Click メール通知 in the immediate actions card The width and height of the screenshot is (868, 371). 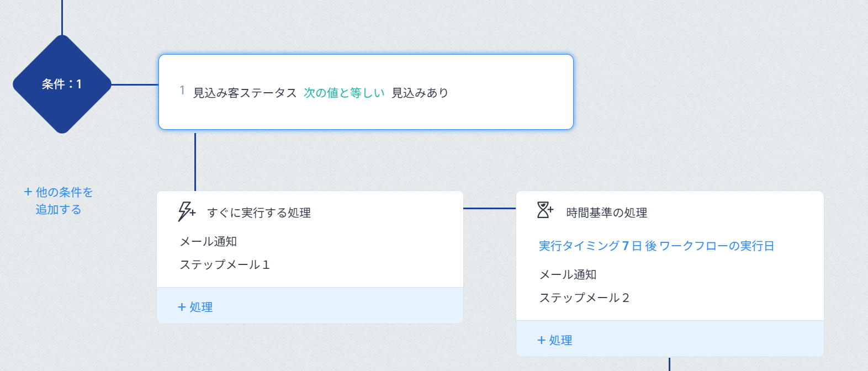(x=208, y=242)
